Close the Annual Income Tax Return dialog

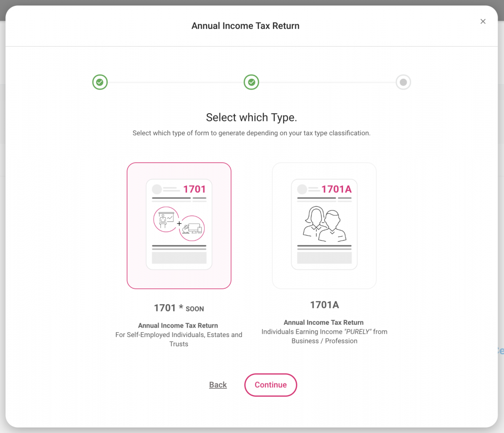point(483,21)
